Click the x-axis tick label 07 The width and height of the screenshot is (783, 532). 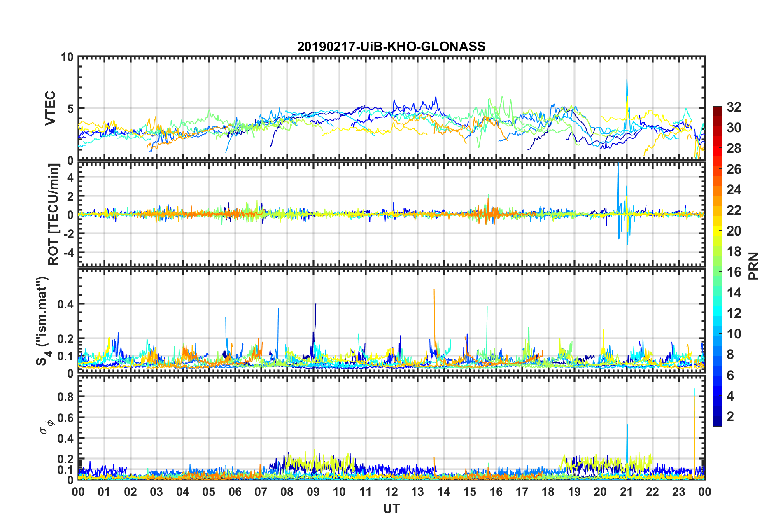(261, 492)
